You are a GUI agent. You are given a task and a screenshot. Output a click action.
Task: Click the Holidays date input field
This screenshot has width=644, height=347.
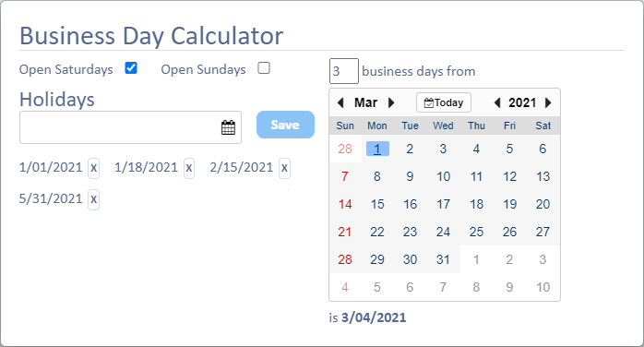(x=130, y=127)
